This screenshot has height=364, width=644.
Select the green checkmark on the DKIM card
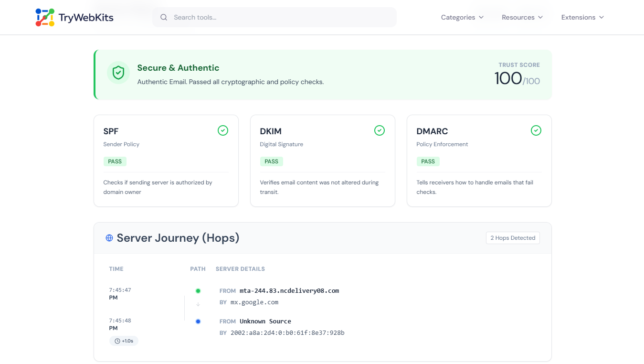(x=379, y=130)
